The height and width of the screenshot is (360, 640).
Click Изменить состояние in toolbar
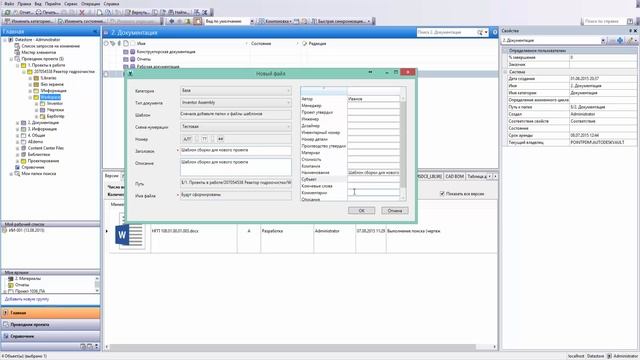click(81, 21)
